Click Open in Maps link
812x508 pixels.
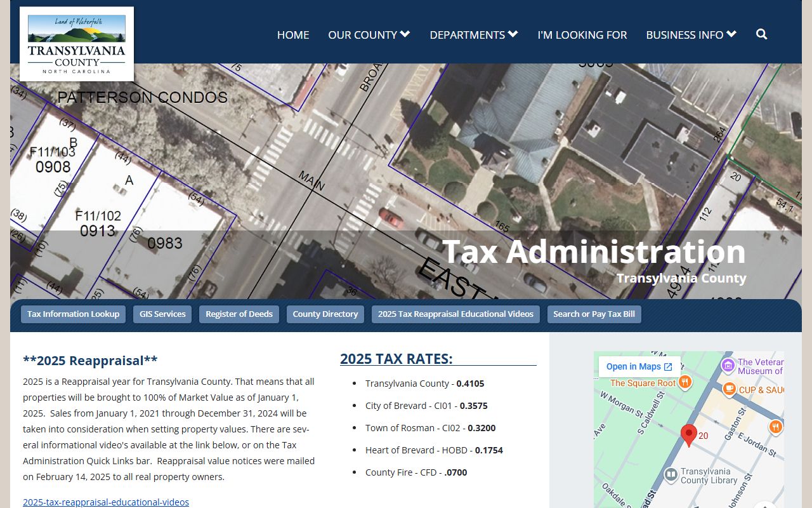click(639, 366)
